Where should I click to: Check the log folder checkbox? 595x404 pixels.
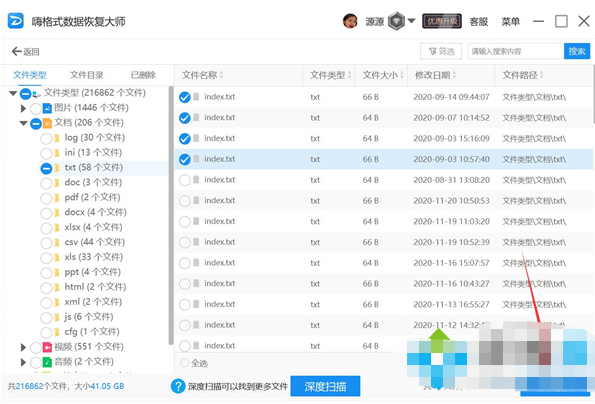point(46,138)
